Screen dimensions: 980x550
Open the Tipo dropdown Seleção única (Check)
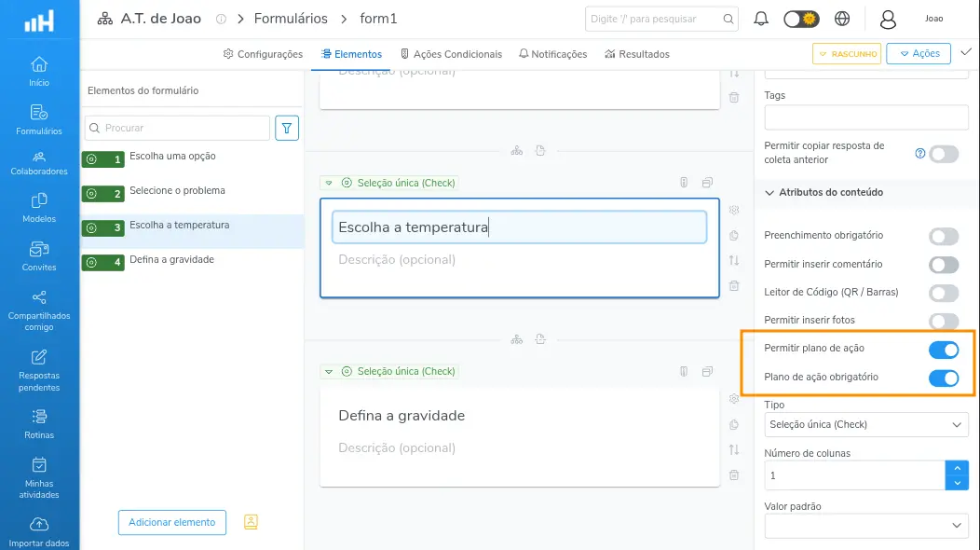tap(866, 424)
